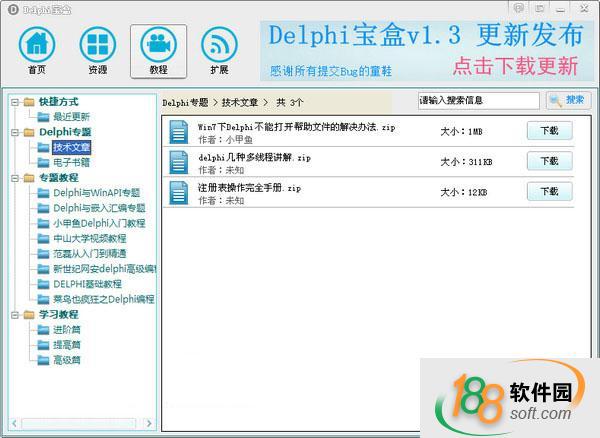Download 注册表操作完全手册.zip
The width and height of the screenshot is (600, 438).
click(x=549, y=191)
